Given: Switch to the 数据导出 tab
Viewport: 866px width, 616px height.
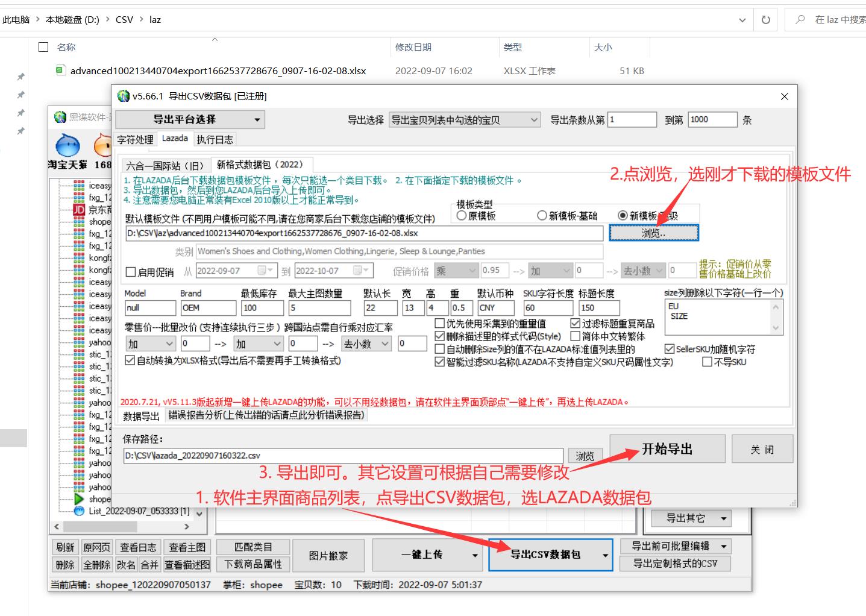Looking at the screenshot, I should pos(142,416).
